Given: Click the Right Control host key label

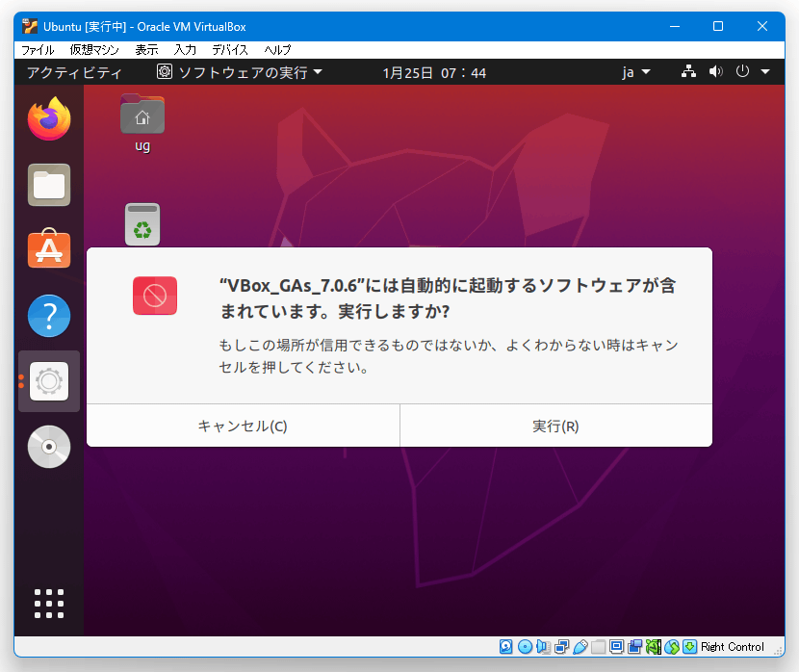Looking at the screenshot, I should (733, 647).
